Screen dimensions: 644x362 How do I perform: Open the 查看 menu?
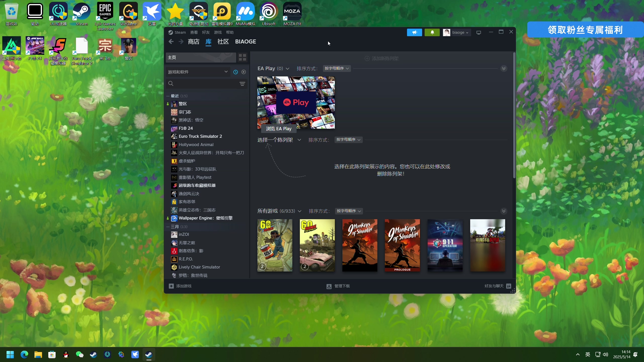tap(194, 32)
